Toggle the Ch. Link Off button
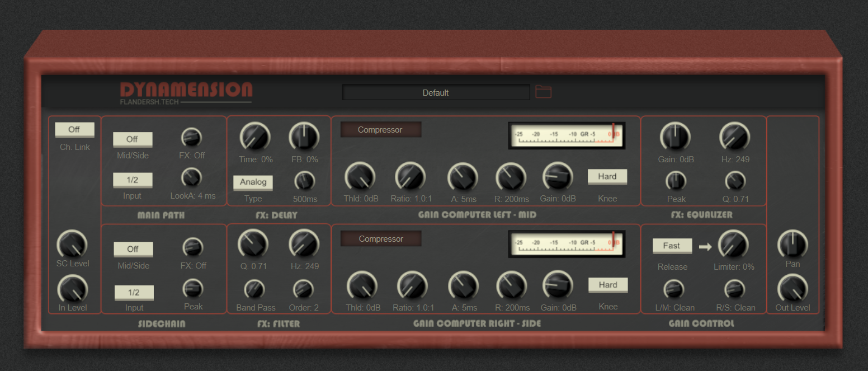 pyautogui.click(x=74, y=130)
